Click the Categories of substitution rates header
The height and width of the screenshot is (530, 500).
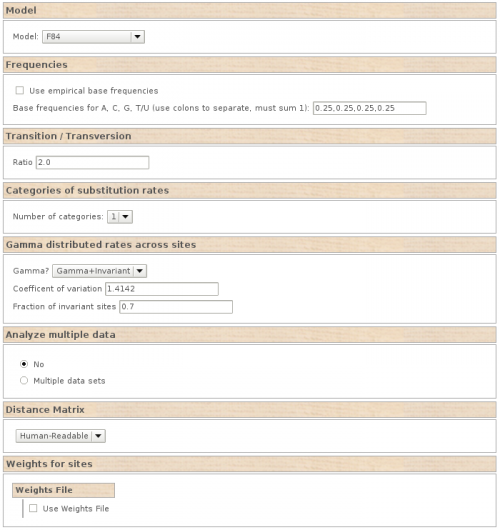pyautogui.click(x=250, y=191)
